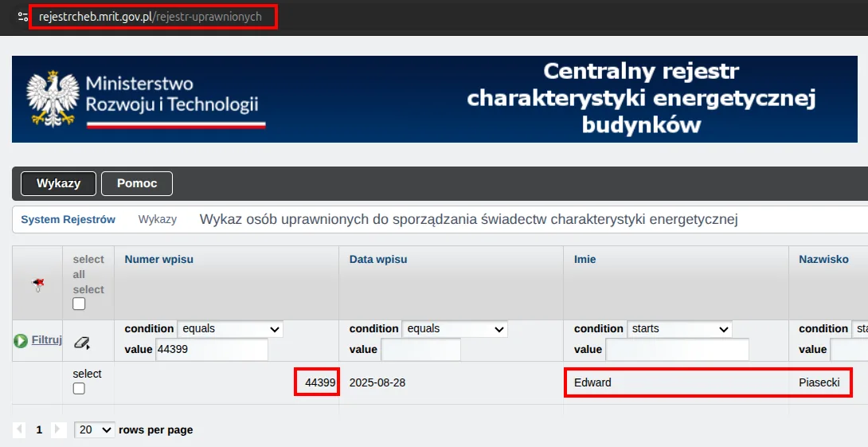Click the Data wpisu value input field
Viewport: 868px width, 447px height.
coord(420,350)
